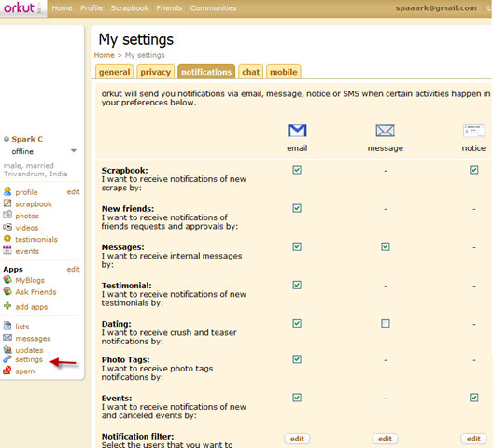Click edit button under email filter
This screenshot has width=493, height=448.
[297, 439]
